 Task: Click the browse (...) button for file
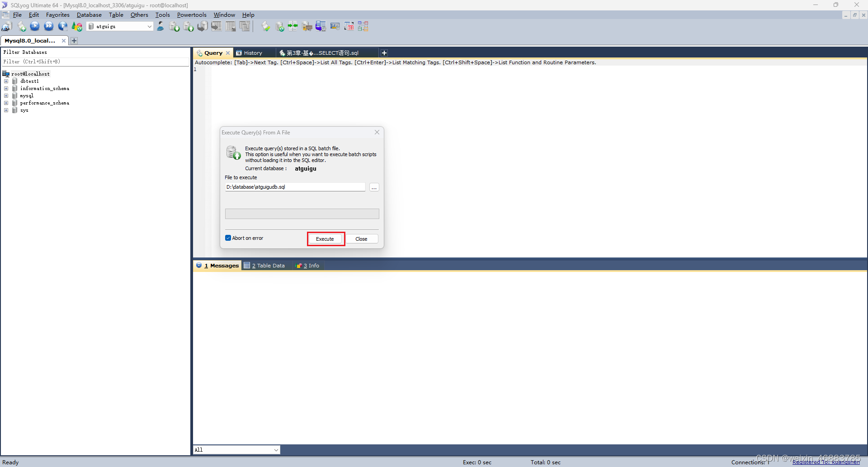[374, 187]
